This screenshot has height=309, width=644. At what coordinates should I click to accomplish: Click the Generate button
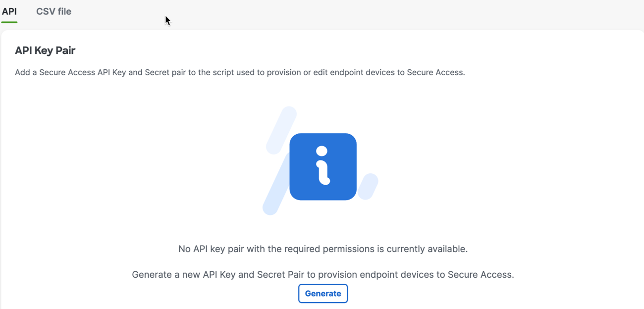[323, 294]
